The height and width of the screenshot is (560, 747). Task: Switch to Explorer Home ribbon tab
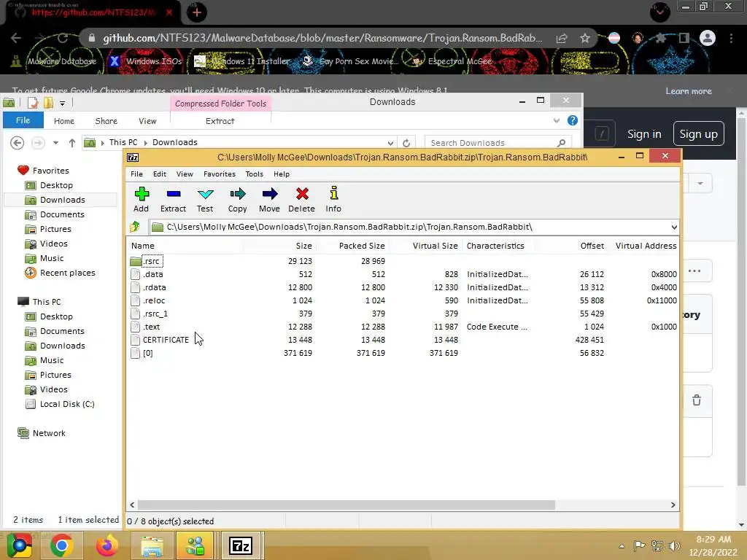click(64, 121)
